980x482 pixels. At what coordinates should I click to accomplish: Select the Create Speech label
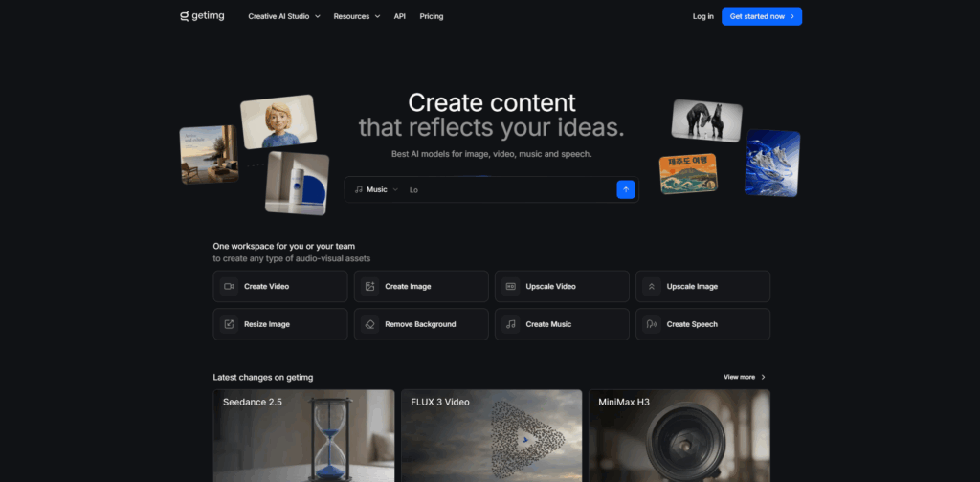tap(692, 324)
